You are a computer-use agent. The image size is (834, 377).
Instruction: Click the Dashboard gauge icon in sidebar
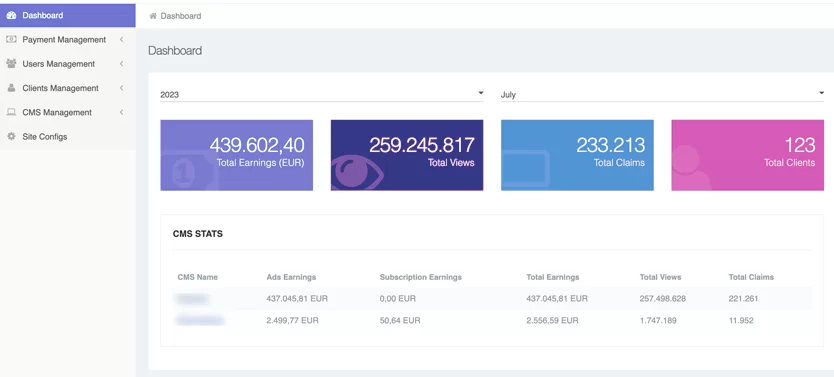coord(11,15)
